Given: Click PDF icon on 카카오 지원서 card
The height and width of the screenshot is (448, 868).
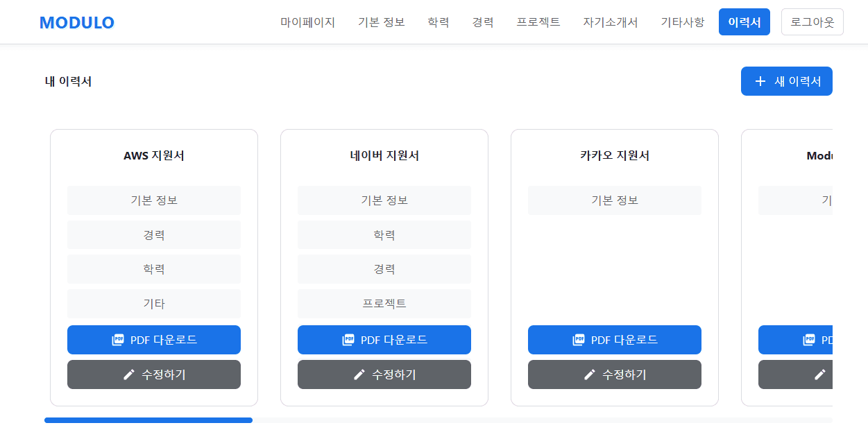Looking at the screenshot, I should [579, 340].
